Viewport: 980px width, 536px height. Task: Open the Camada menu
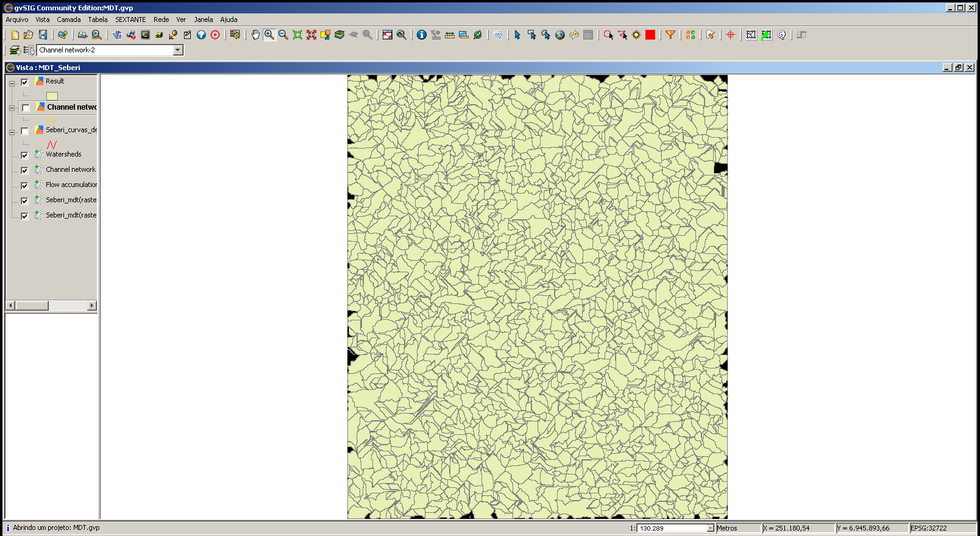coord(69,19)
